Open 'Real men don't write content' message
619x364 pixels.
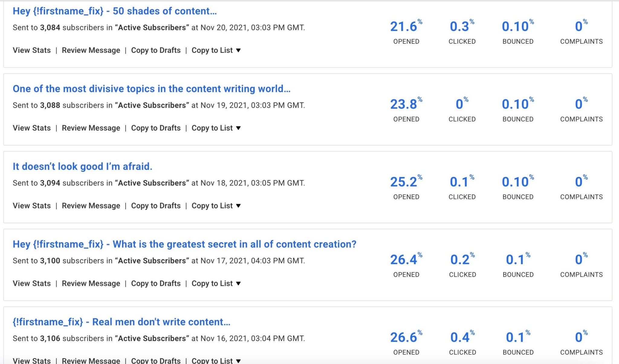(x=122, y=322)
